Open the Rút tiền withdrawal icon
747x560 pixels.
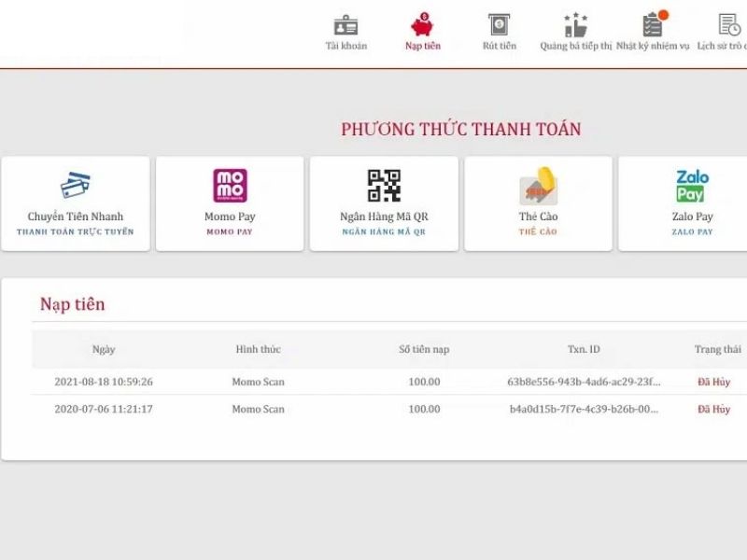click(x=499, y=25)
